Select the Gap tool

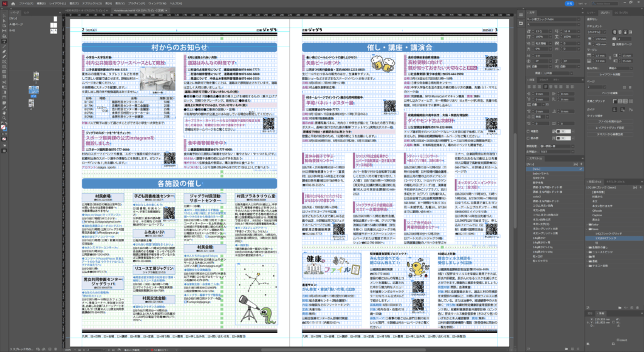click(4, 31)
